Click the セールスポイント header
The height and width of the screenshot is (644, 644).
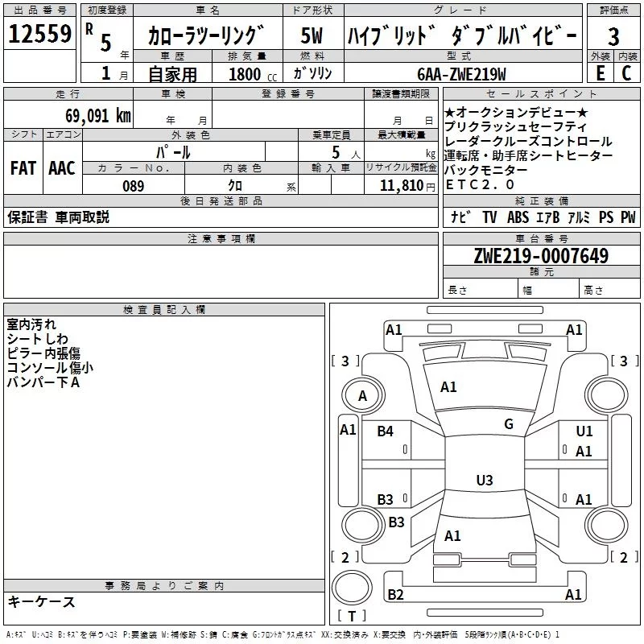541,93
